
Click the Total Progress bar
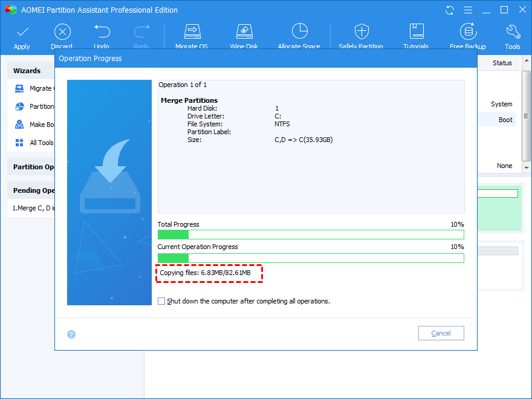311,235
